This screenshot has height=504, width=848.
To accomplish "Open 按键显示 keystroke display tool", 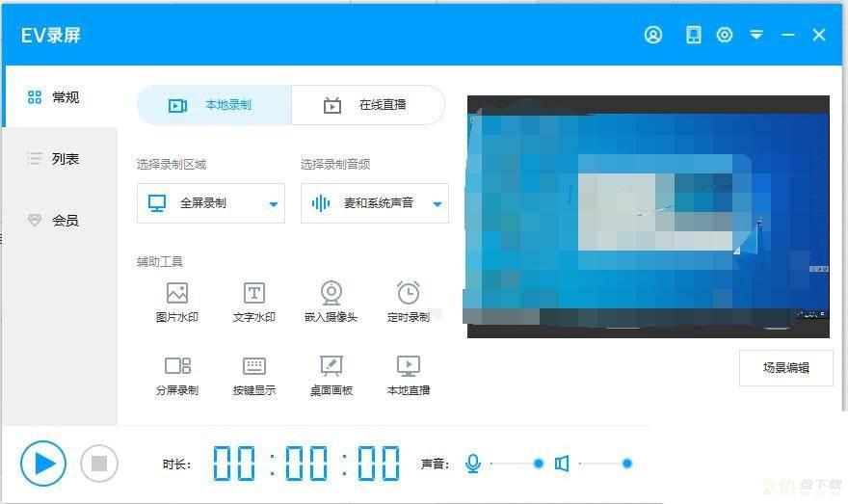I will click(254, 375).
